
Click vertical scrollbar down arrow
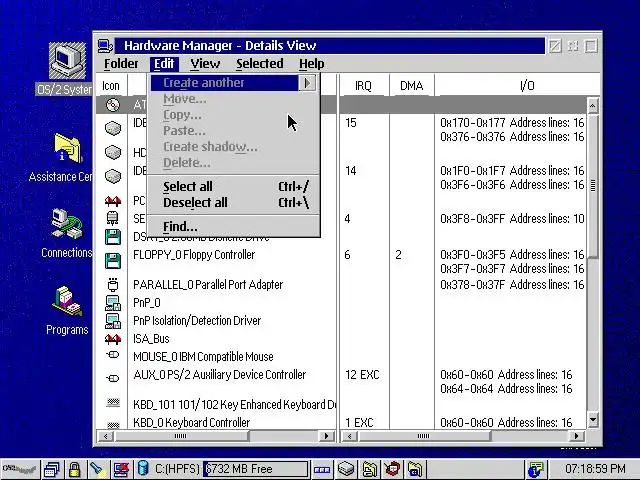coord(593,420)
